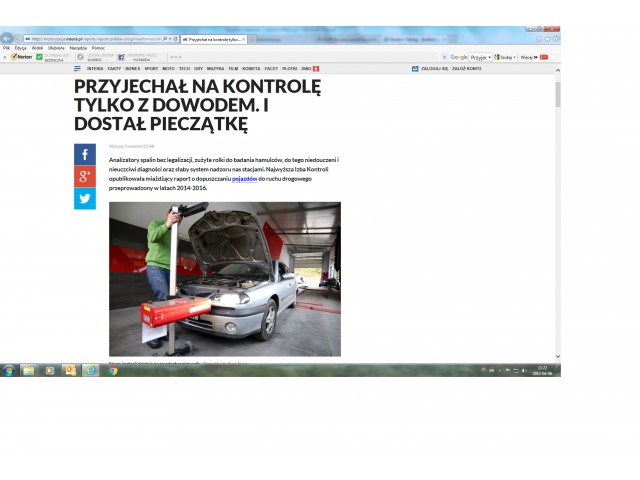This screenshot has height=480, width=640.
Task: Click the ZALOGUJ SIĘ link
Action: [434, 68]
